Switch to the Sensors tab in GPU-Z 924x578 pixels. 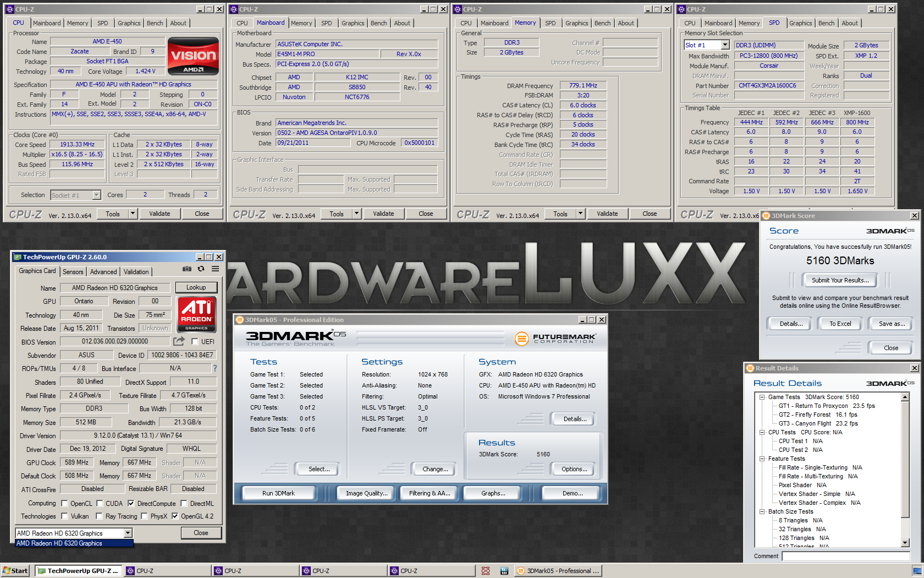pos(73,272)
